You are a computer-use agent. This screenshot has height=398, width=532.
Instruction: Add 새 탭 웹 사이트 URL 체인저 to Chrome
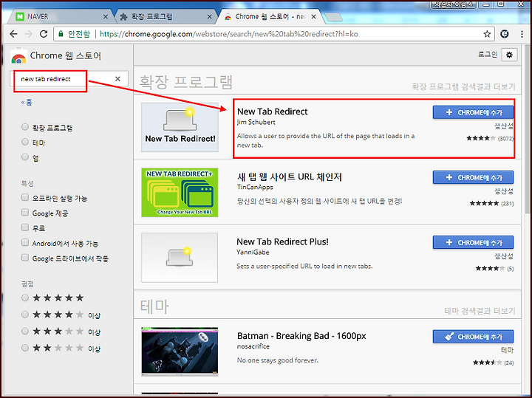(x=473, y=177)
